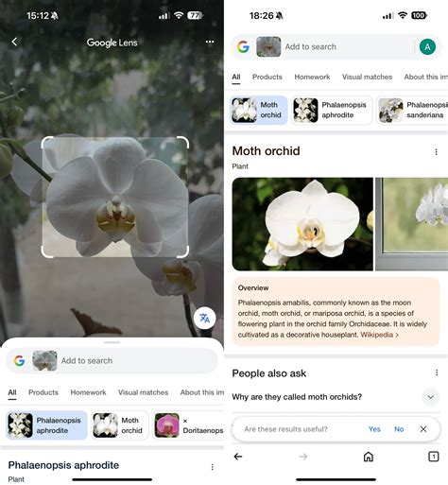Select the highlighted Moth orchid chip on right screen
448x485 pixels.
click(x=259, y=110)
